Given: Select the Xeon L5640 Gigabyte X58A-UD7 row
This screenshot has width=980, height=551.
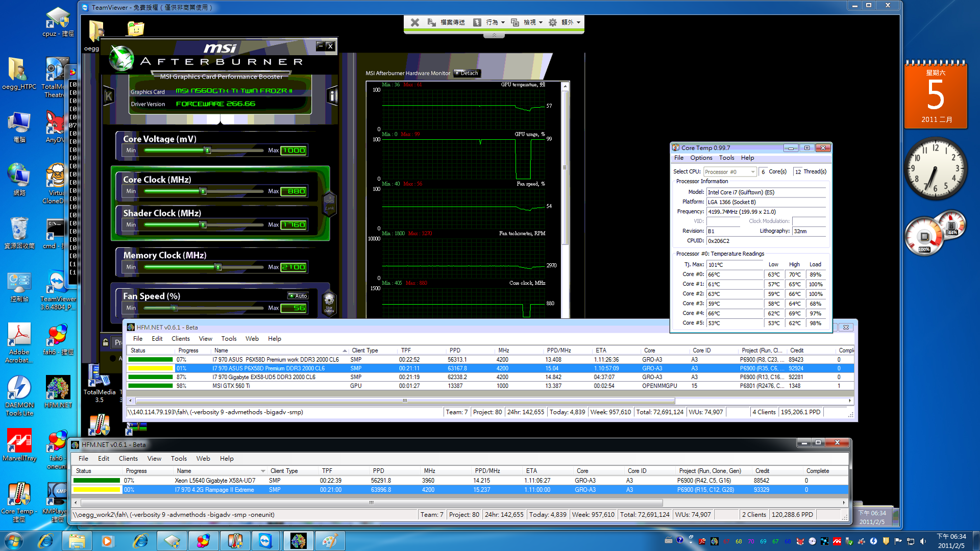Looking at the screenshot, I should pos(459,481).
